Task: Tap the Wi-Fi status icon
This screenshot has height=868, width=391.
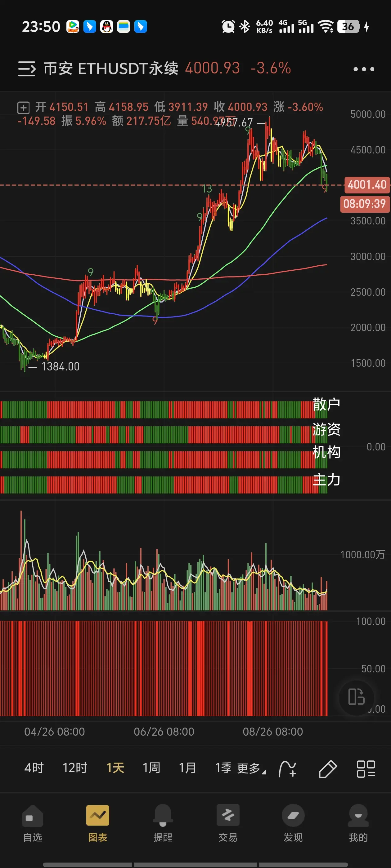Action: (326, 27)
